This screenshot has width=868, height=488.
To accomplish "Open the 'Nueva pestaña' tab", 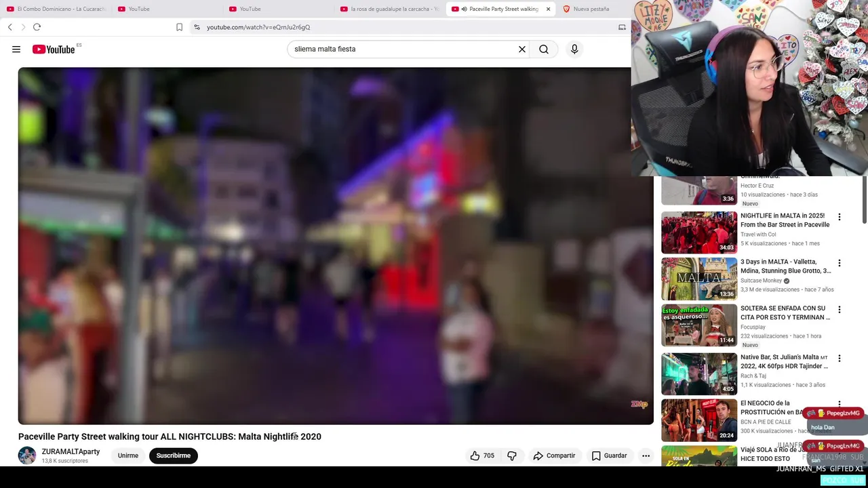I will tap(591, 9).
